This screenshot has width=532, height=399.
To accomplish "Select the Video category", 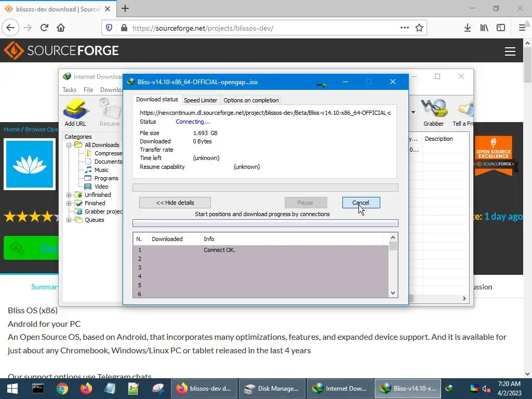I will point(101,187).
